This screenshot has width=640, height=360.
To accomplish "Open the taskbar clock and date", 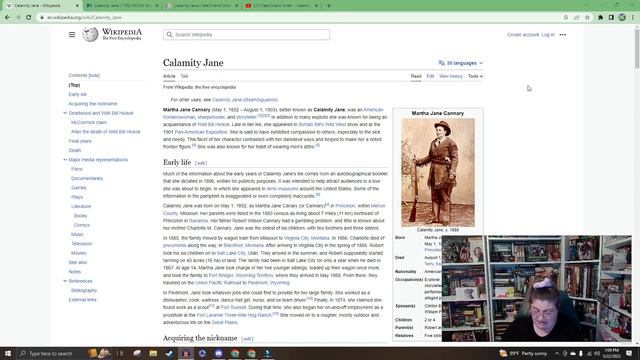I will tap(612, 353).
